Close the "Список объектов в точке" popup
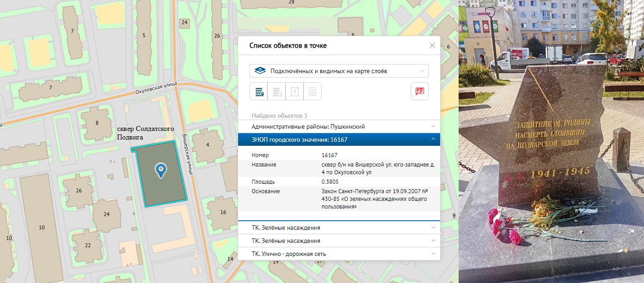The height and width of the screenshot is (283, 644). coord(432,46)
